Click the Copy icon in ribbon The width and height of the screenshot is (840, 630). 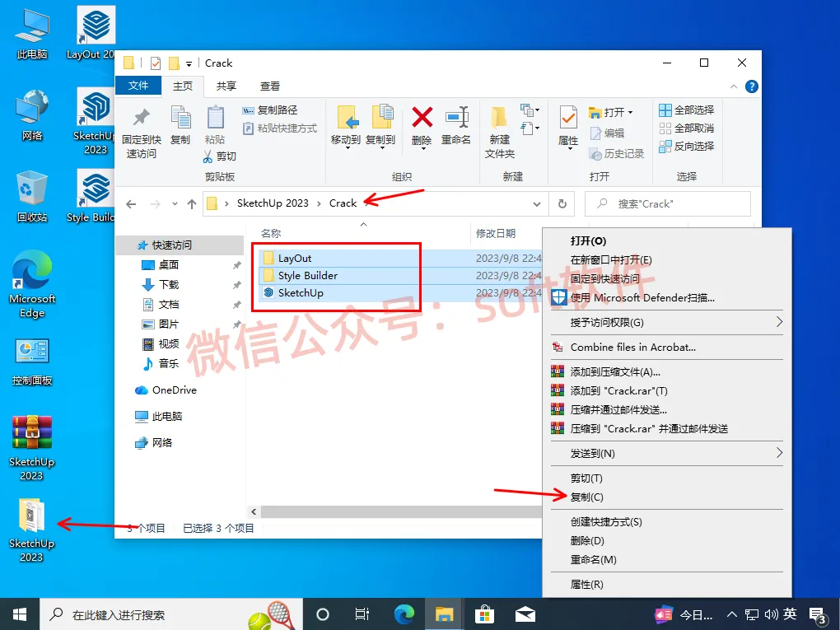point(180,125)
